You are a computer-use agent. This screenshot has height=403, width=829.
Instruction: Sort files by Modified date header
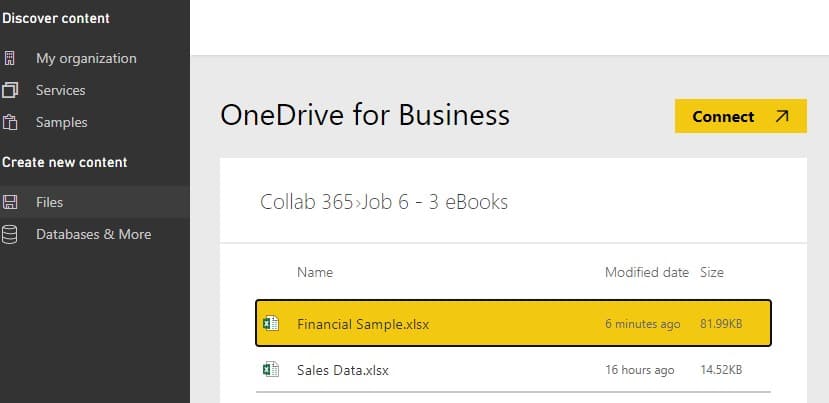pos(647,272)
